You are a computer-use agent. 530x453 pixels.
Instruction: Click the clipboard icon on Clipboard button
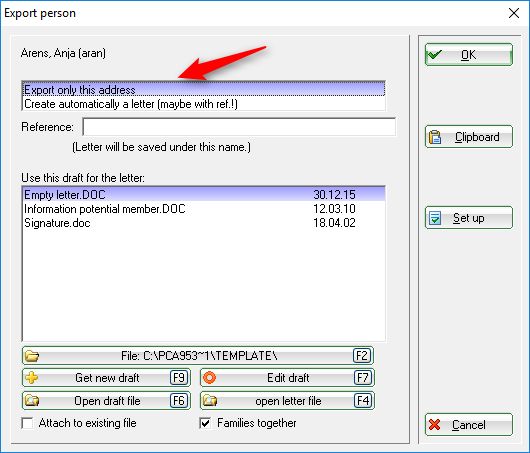click(435, 137)
